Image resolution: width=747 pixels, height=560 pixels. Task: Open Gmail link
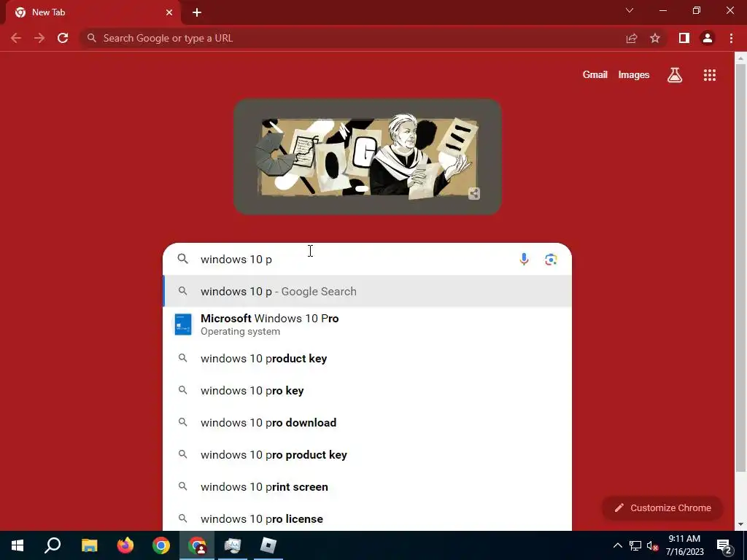[x=595, y=75]
